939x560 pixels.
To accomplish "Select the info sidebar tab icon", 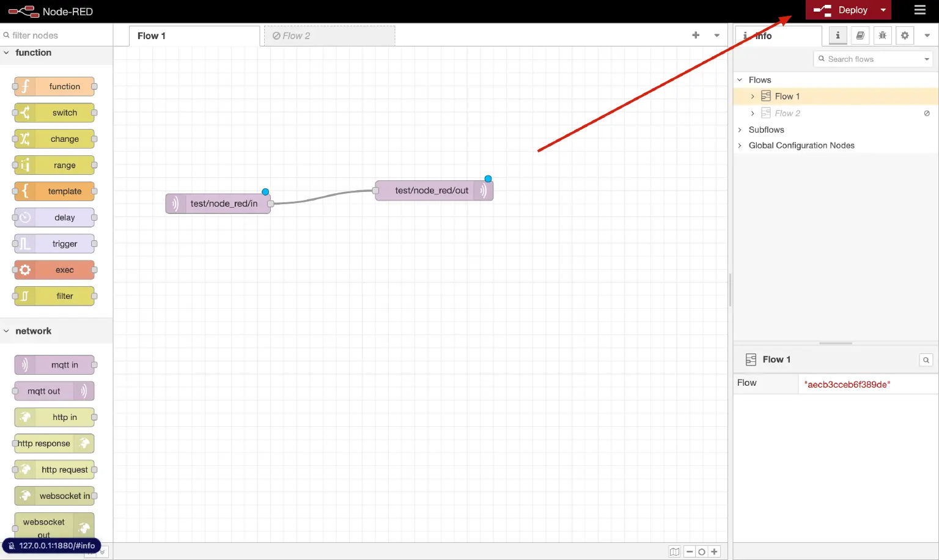I will [837, 35].
